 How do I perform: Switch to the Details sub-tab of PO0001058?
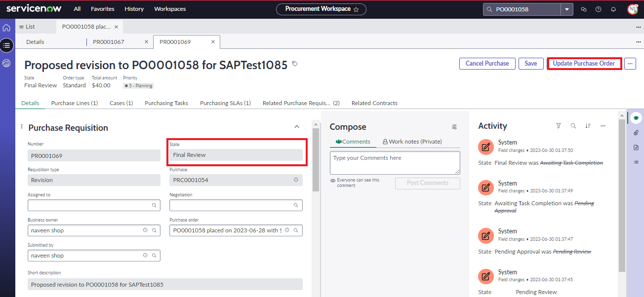(35, 42)
